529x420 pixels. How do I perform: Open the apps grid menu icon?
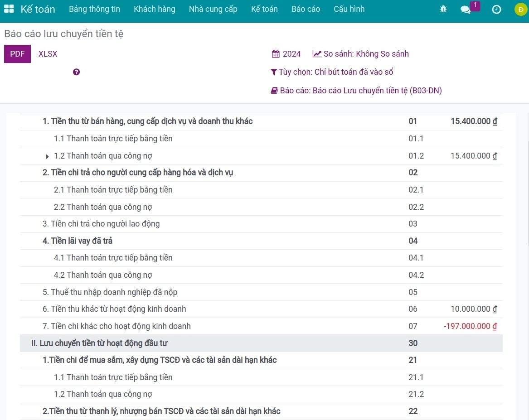click(9, 9)
